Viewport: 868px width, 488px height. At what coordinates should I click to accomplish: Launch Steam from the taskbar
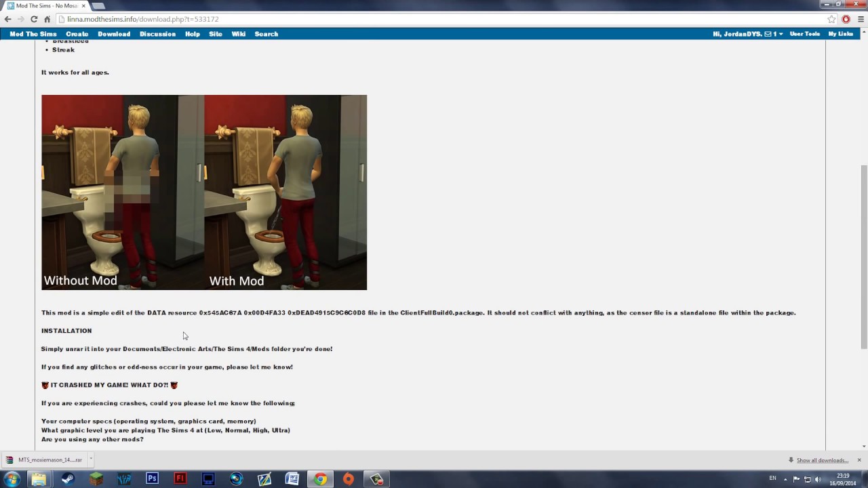[68, 479]
